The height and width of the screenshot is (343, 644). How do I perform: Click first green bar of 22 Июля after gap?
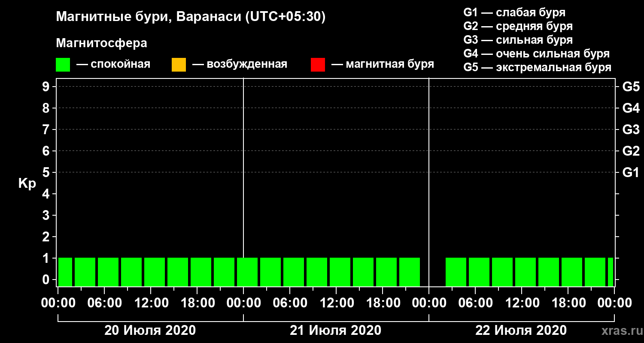(456, 272)
